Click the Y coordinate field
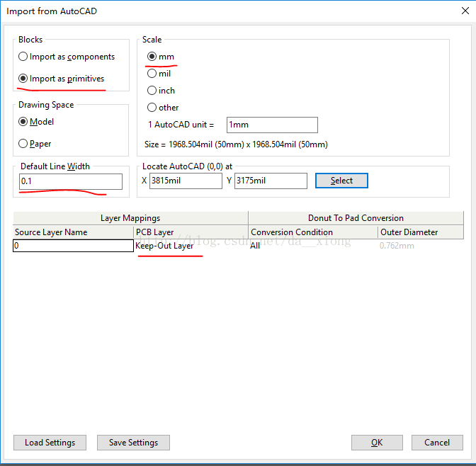476x466 pixels. click(271, 181)
